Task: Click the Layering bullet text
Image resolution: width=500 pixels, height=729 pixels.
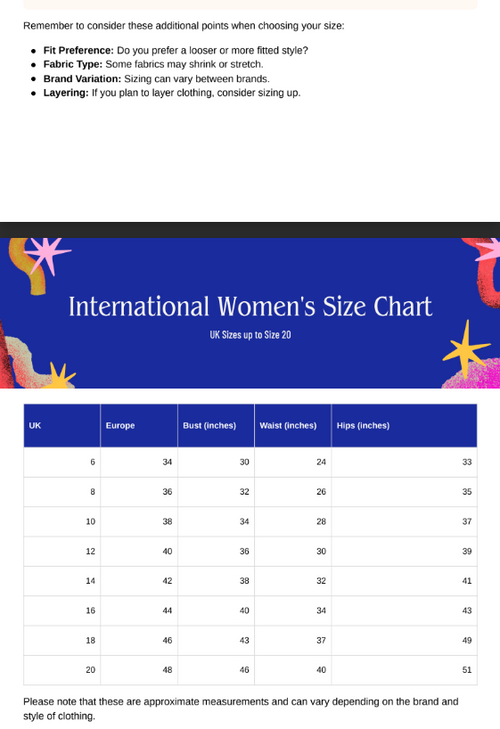Action: [x=172, y=93]
